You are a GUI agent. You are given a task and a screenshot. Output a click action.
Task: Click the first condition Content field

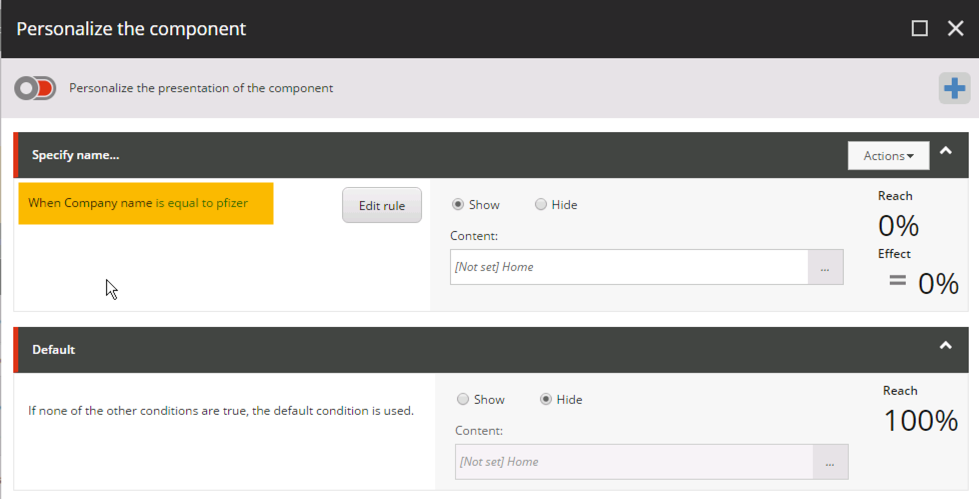(628, 267)
